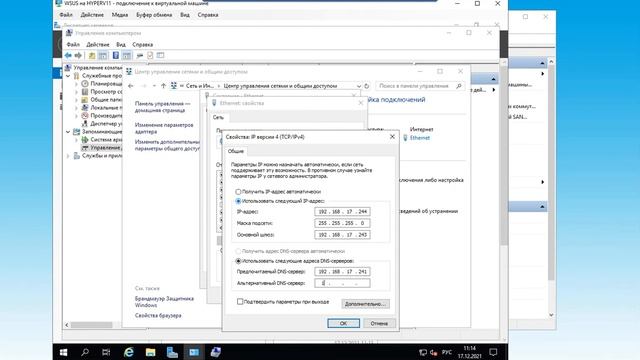Open Действие menu in Computer Management
The height and width of the screenshot is (360, 640).
click(98, 44)
